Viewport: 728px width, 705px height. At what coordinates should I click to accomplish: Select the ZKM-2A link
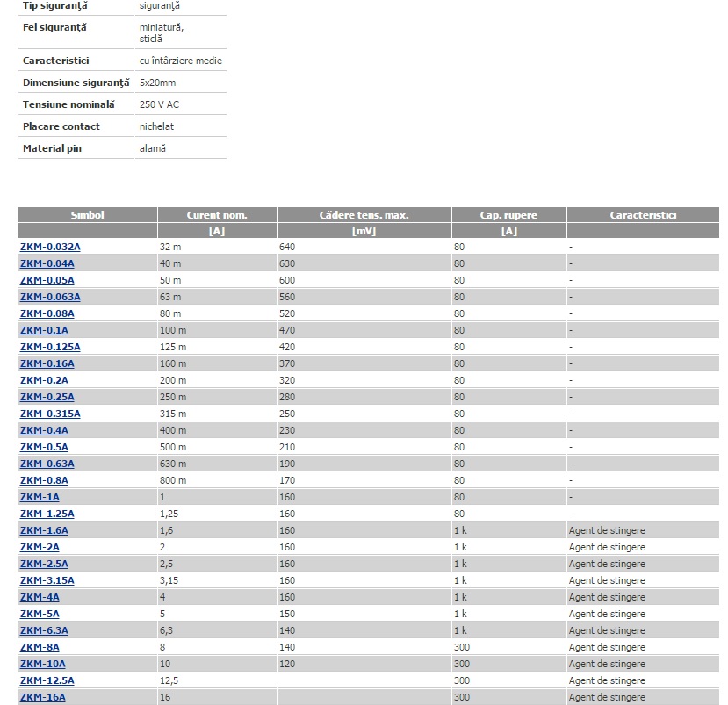pos(40,547)
